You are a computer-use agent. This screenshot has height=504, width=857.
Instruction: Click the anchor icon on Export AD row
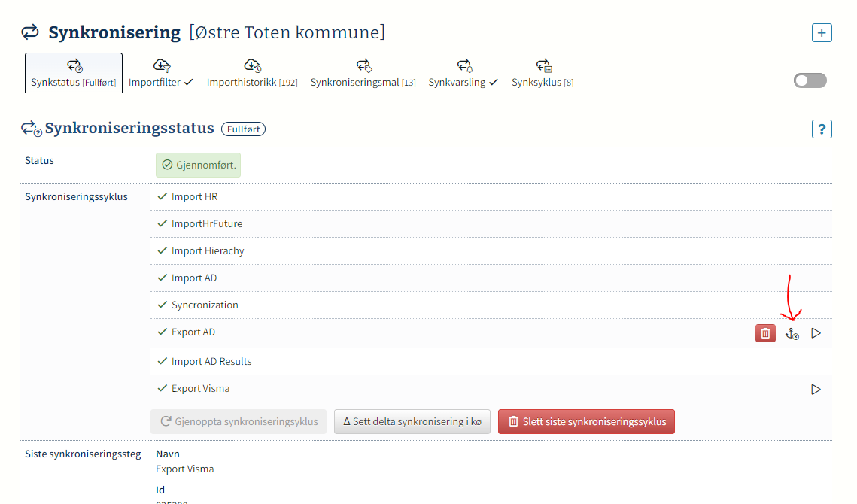pyautogui.click(x=792, y=333)
